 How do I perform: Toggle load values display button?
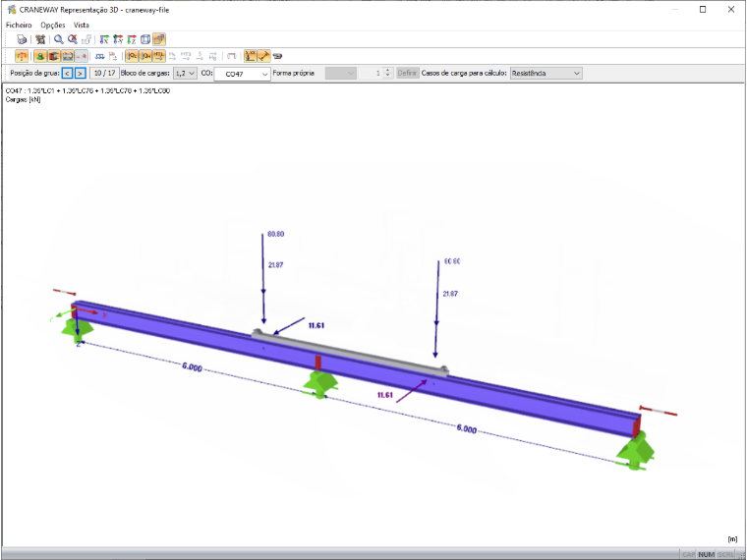pyautogui.click(x=250, y=56)
